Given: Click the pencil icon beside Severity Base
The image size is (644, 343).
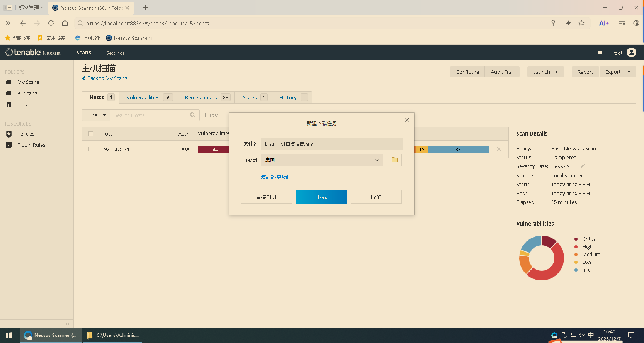Looking at the screenshot, I should [583, 166].
